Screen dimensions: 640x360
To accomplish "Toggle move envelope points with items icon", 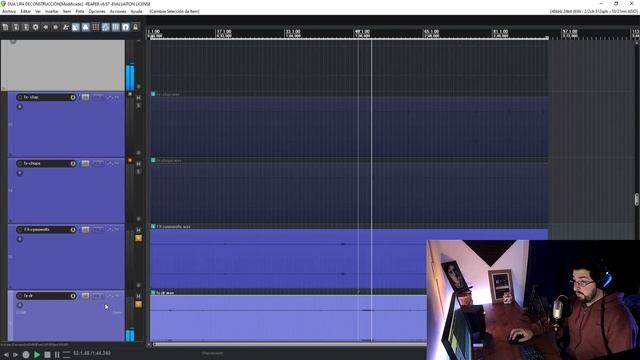I will [x=106, y=27].
